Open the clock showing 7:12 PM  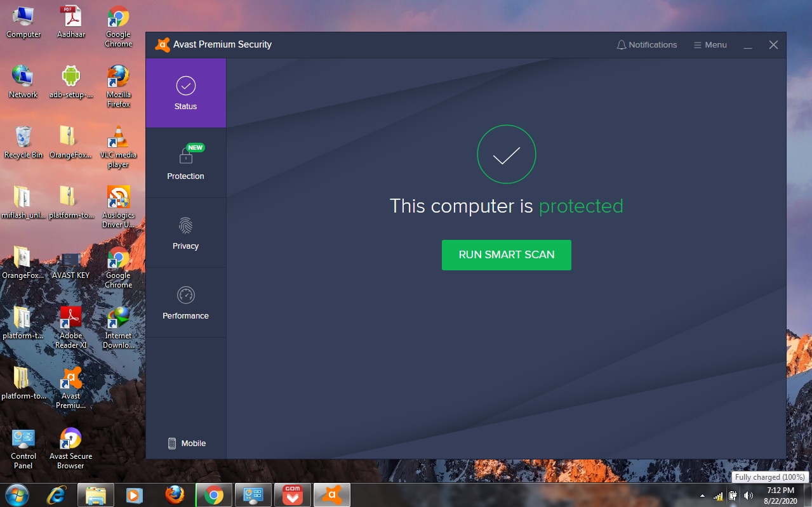point(780,496)
